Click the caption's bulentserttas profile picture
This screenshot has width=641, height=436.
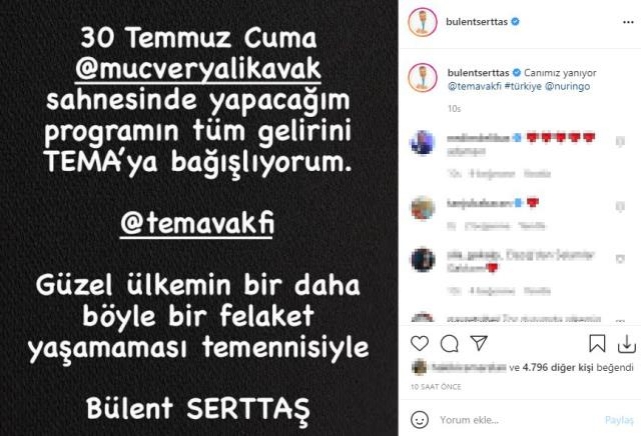(x=423, y=78)
